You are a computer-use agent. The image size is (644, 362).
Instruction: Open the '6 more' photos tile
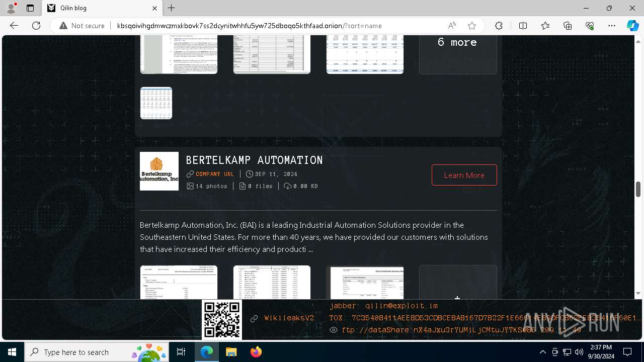(x=458, y=54)
